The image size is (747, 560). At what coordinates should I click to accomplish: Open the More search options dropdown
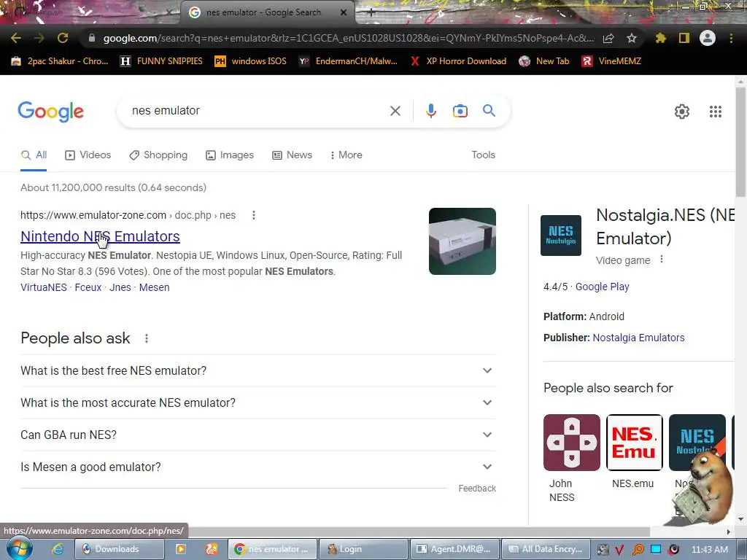347,155
